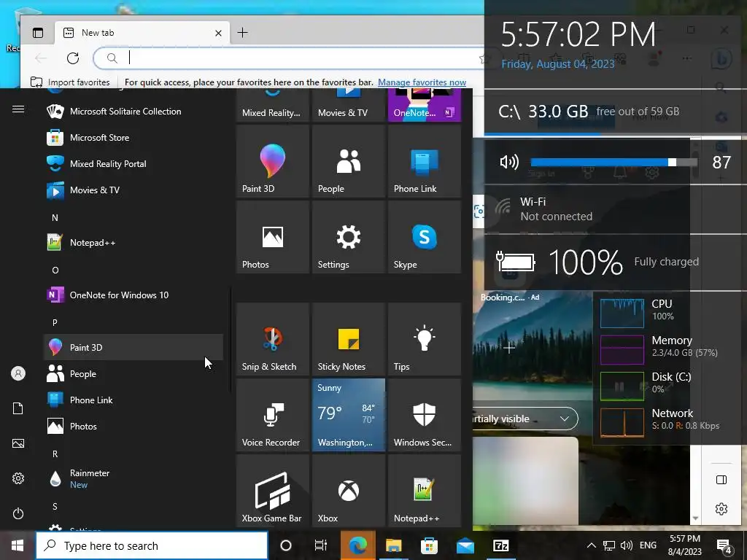Show hidden tray icons chevron
The width and height of the screenshot is (747, 560).
591,545
